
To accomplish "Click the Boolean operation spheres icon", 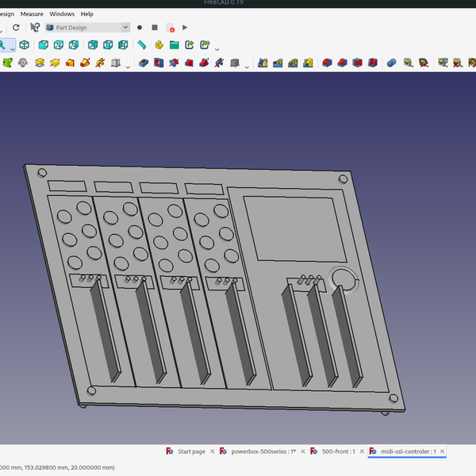I will pos(391,63).
